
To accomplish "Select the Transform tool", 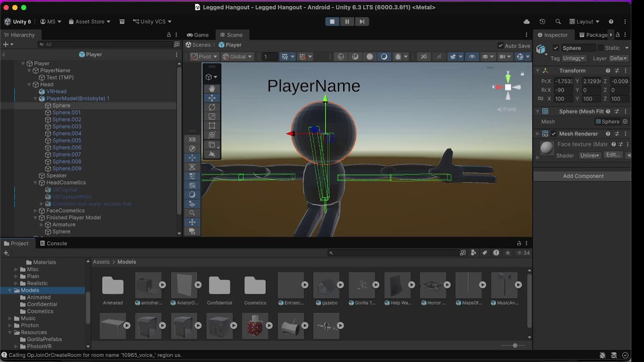I will point(212,135).
